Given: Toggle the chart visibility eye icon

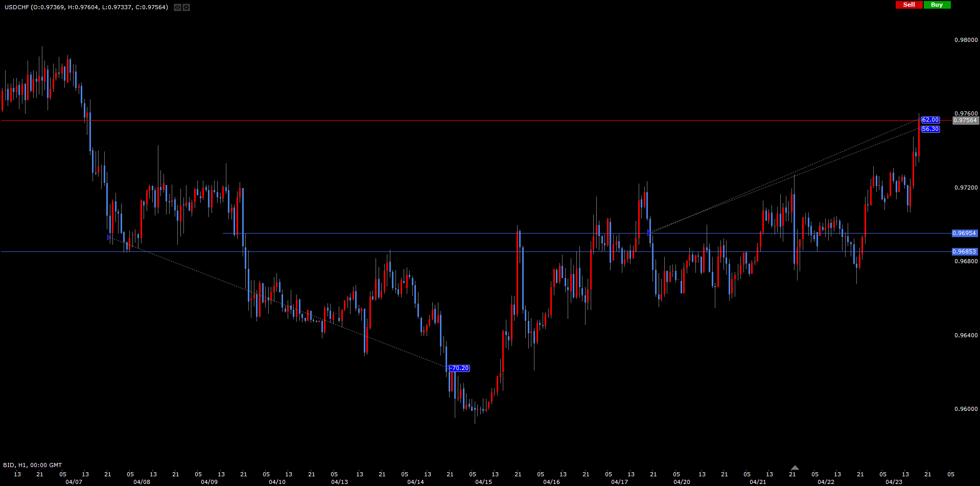Looking at the screenshot, I should click(177, 8).
